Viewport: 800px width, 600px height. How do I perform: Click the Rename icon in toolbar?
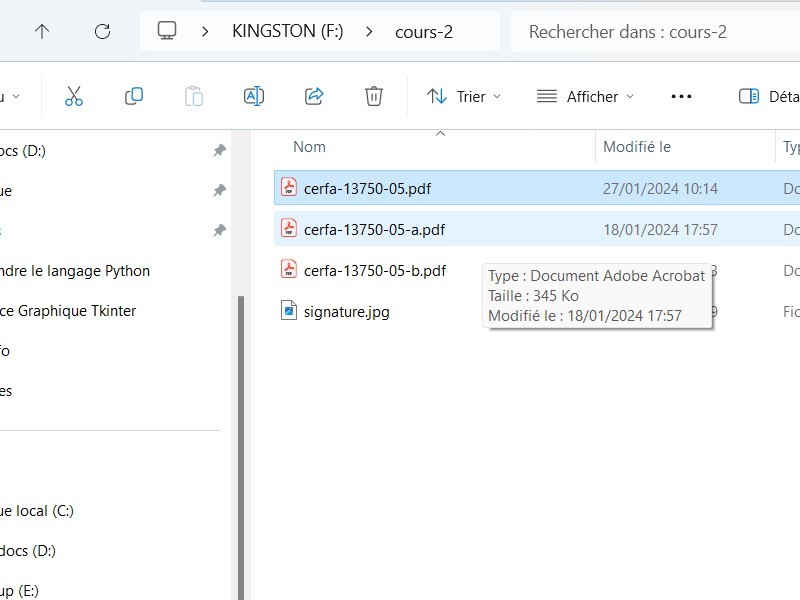coord(254,96)
